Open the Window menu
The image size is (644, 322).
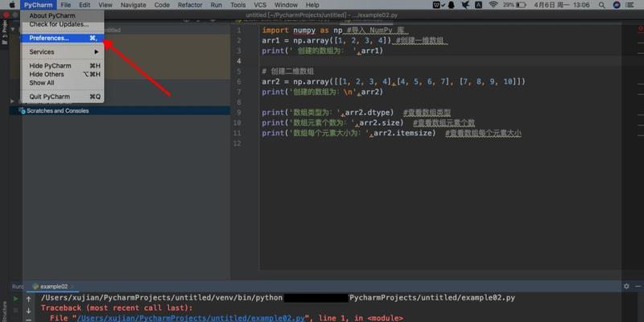click(x=286, y=5)
